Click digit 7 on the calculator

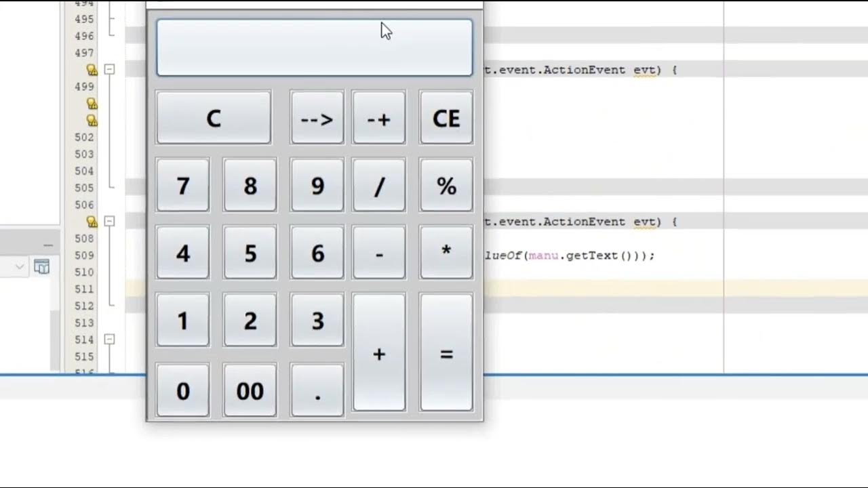click(x=183, y=185)
